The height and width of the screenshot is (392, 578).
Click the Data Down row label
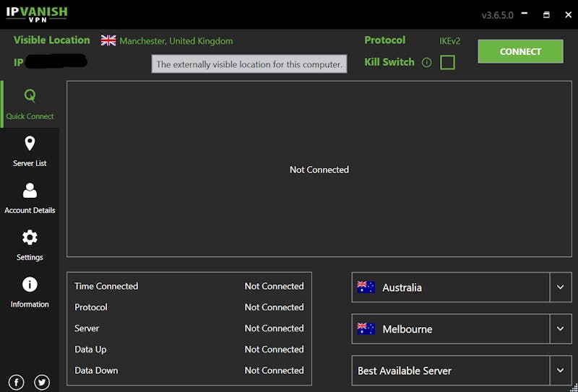pyautogui.click(x=96, y=370)
